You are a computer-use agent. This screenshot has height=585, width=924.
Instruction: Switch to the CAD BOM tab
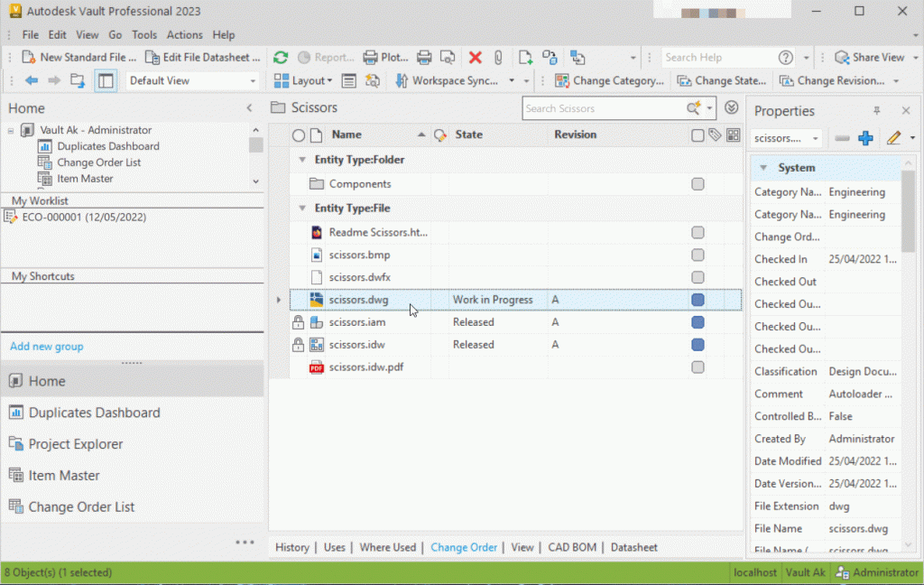[571, 547]
